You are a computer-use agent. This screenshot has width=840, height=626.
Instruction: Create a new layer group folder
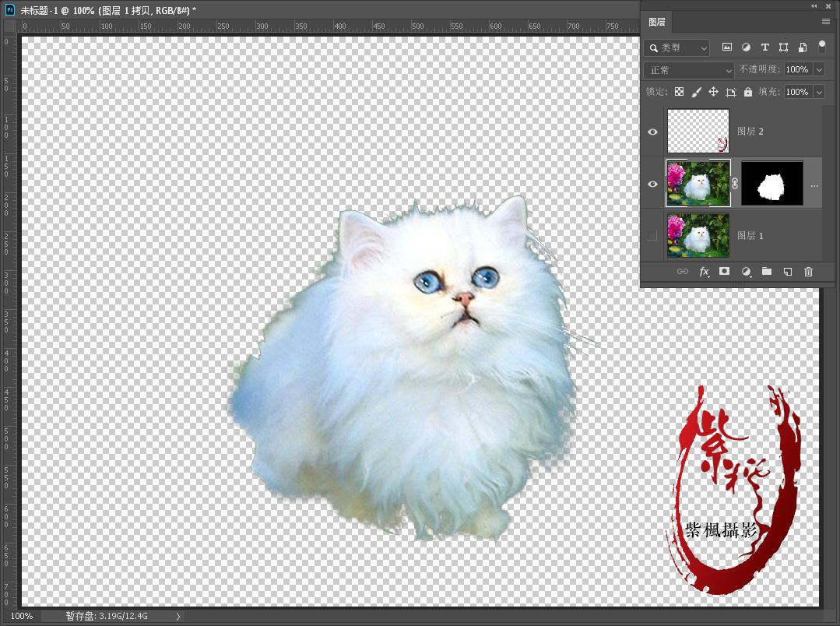pos(767,272)
